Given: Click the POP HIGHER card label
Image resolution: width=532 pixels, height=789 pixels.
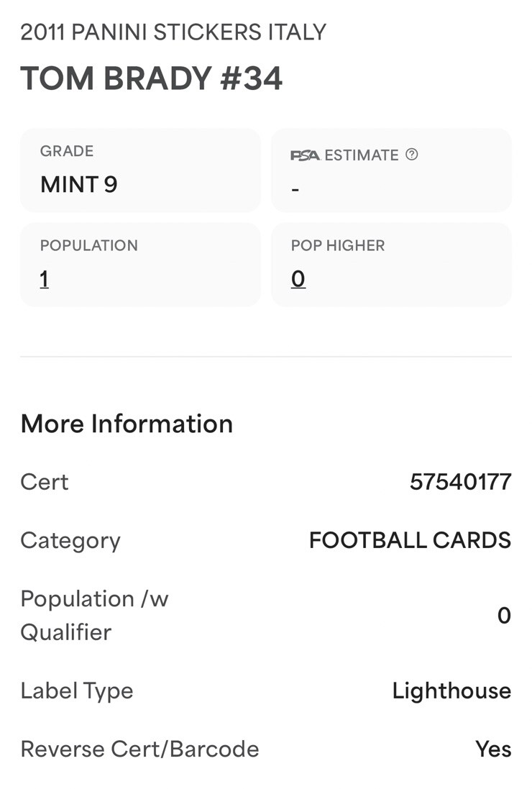Looking at the screenshot, I should [338, 245].
